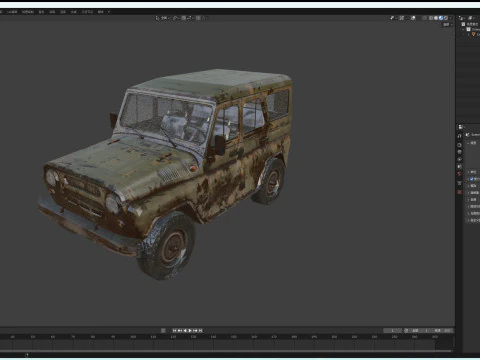Open the outliner editor type menu
This screenshot has width=480, height=360.
(461, 18)
